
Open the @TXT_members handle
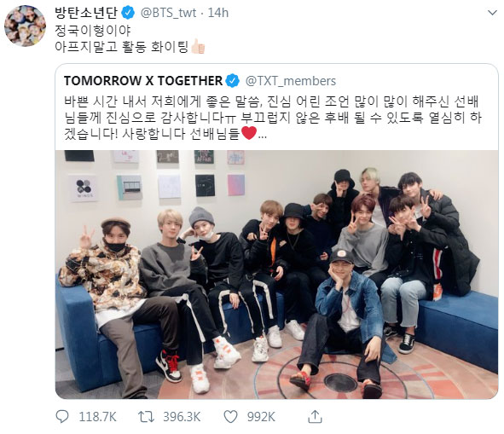pos(291,81)
